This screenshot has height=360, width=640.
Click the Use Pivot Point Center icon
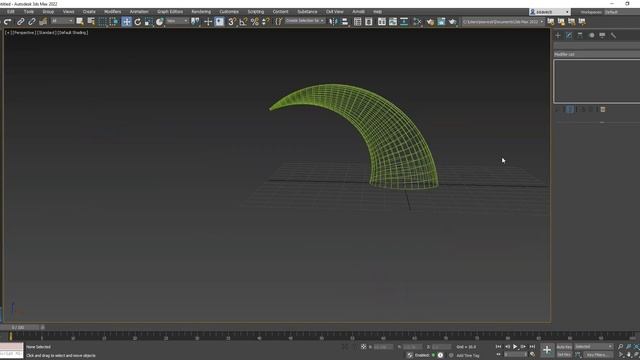(x=196, y=22)
